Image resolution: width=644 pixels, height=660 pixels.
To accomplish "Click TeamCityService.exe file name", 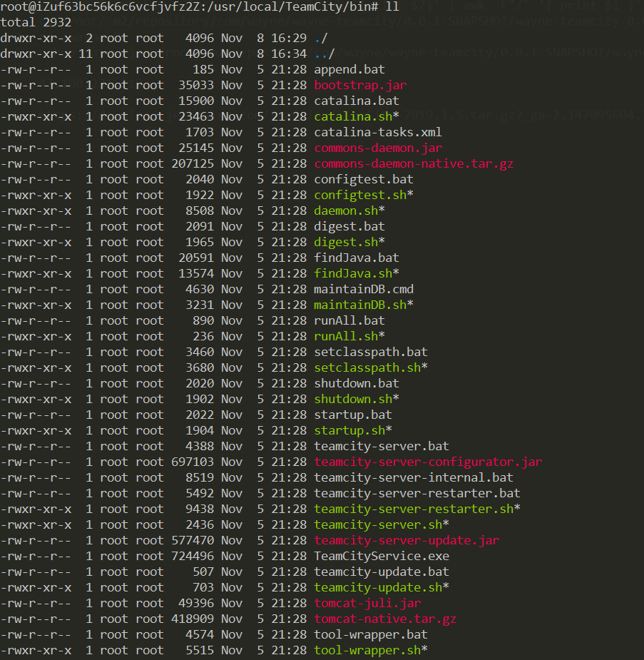I will (x=382, y=557).
